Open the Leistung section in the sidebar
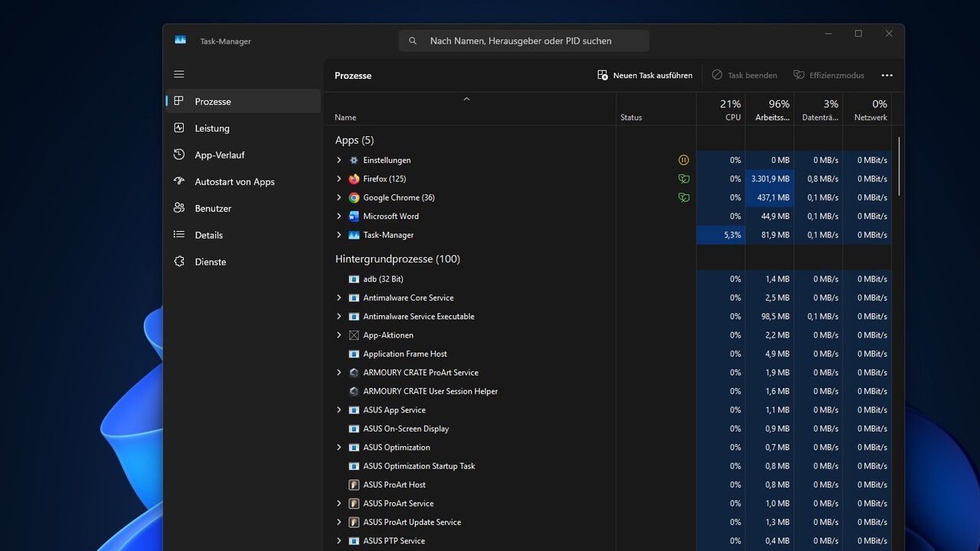 (212, 128)
